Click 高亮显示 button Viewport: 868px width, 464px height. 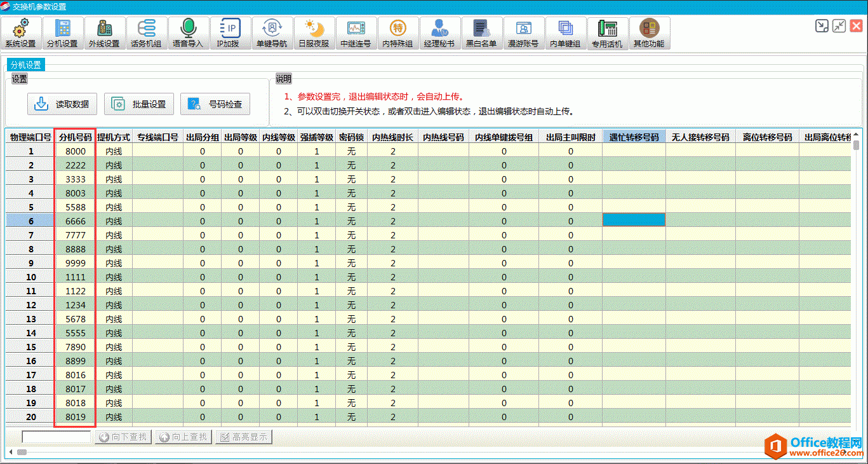tap(244, 437)
